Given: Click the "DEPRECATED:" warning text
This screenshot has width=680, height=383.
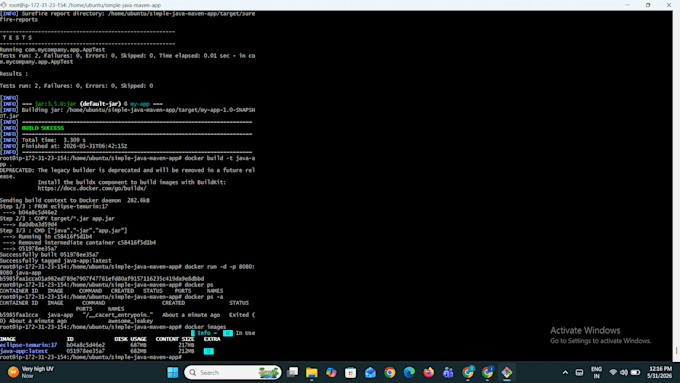Looking at the screenshot, I should click(17, 170).
